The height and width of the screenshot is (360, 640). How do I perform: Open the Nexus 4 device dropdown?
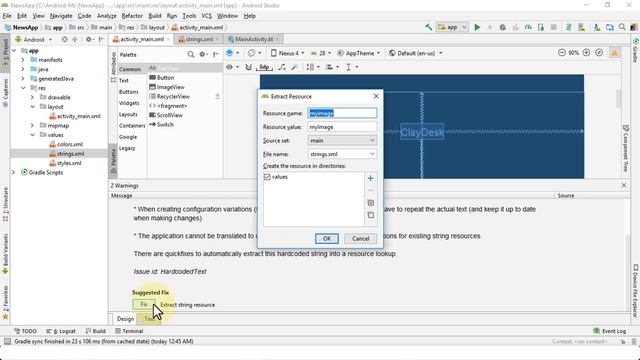click(x=288, y=53)
